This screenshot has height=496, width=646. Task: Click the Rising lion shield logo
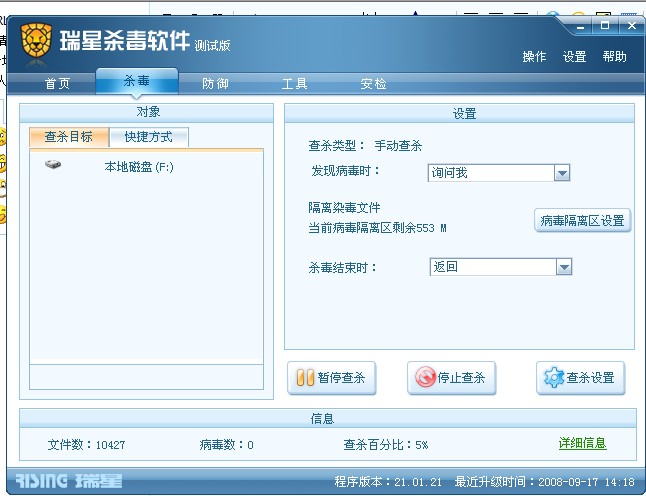[36, 40]
